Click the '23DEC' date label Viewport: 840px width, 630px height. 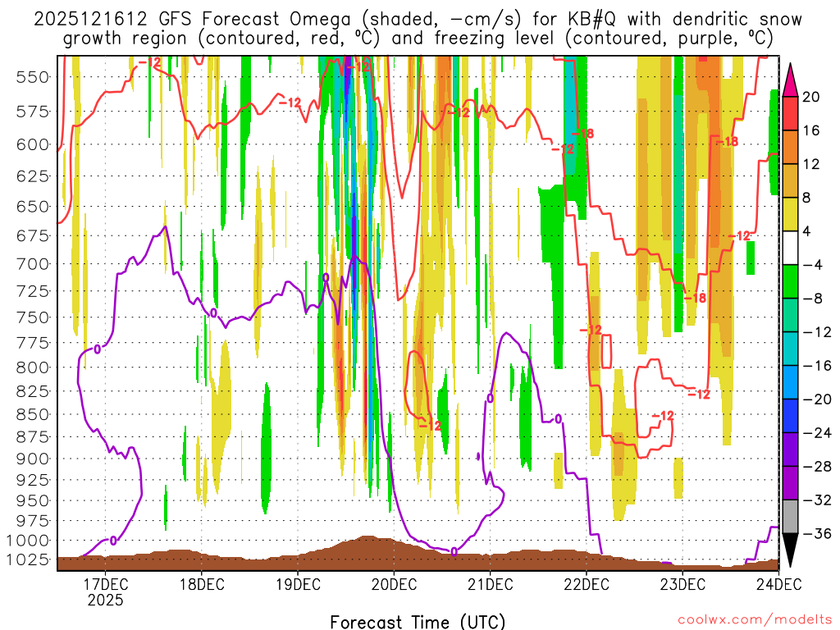[x=682, y=583]
